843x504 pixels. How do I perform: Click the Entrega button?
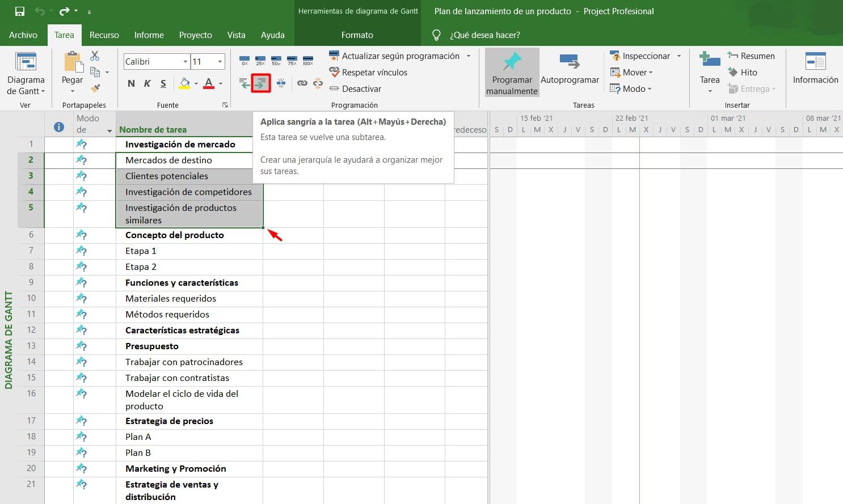751,89
